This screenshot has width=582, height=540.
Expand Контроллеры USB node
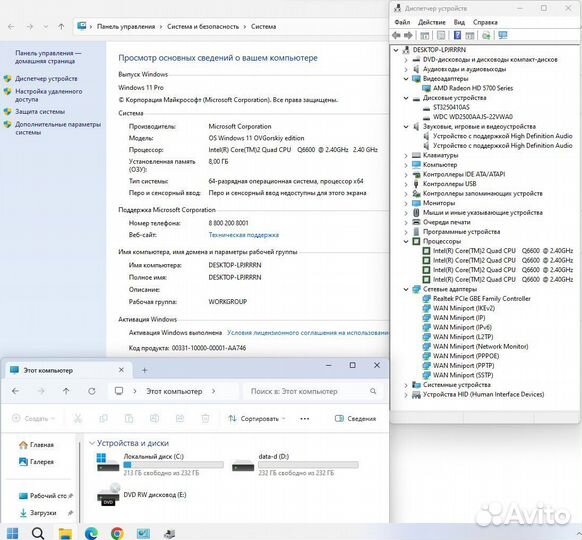(x=406, y=184)
